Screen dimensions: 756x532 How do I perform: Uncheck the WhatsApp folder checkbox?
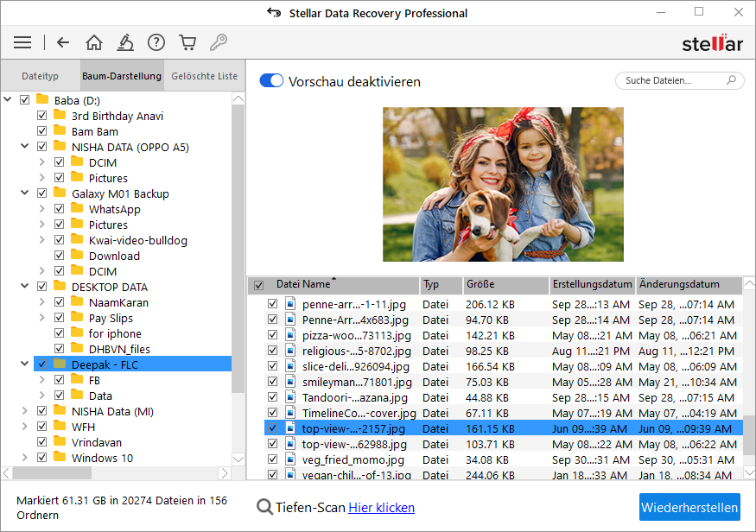click(x=60, y=210)
